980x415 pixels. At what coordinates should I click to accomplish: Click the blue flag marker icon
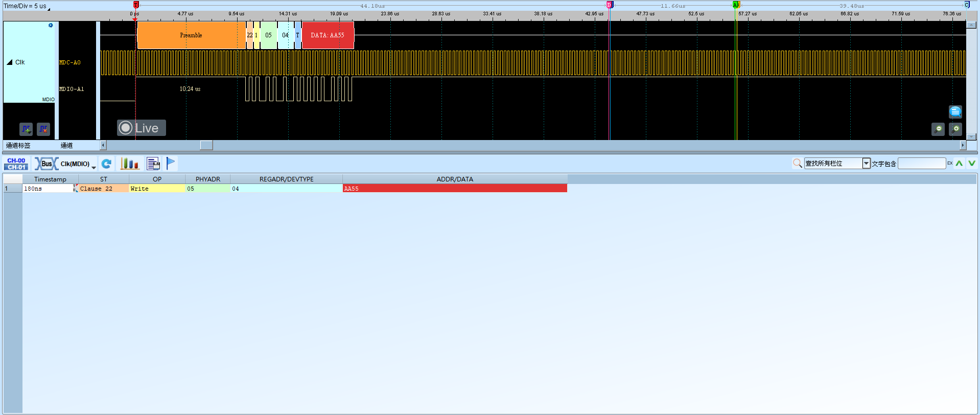(x=171, y=164)
